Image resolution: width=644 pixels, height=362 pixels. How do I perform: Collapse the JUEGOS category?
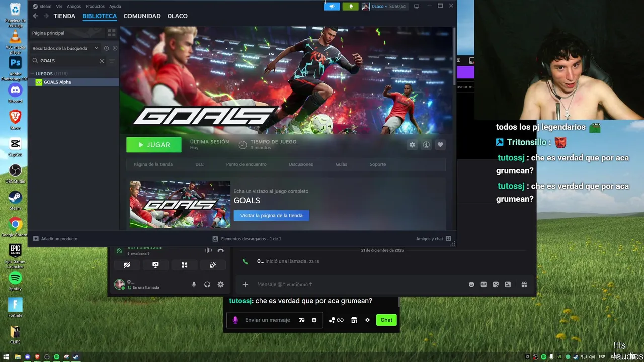point(32,74)
